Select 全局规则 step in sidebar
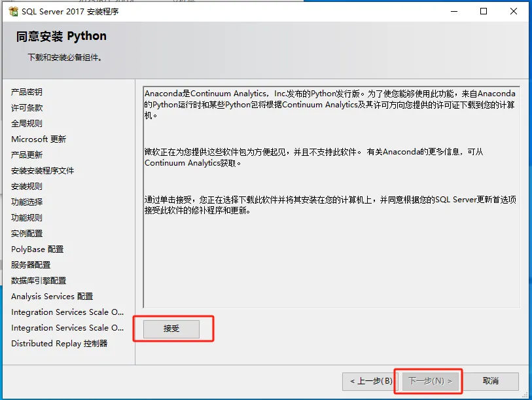The image size is (532, 400). coord(26,123)
